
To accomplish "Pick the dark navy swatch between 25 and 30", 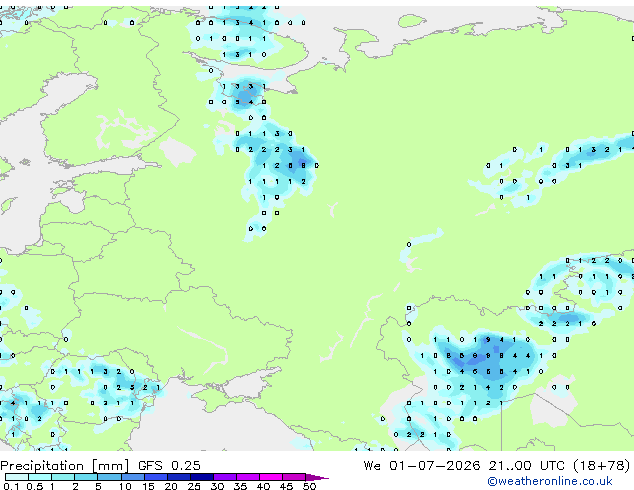I will pyautogui.click(x=202, y=477).
